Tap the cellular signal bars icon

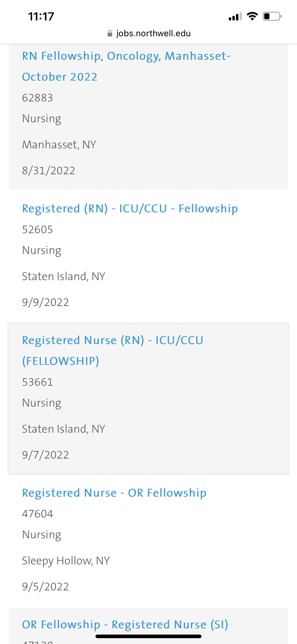click(x=235, y=17)
